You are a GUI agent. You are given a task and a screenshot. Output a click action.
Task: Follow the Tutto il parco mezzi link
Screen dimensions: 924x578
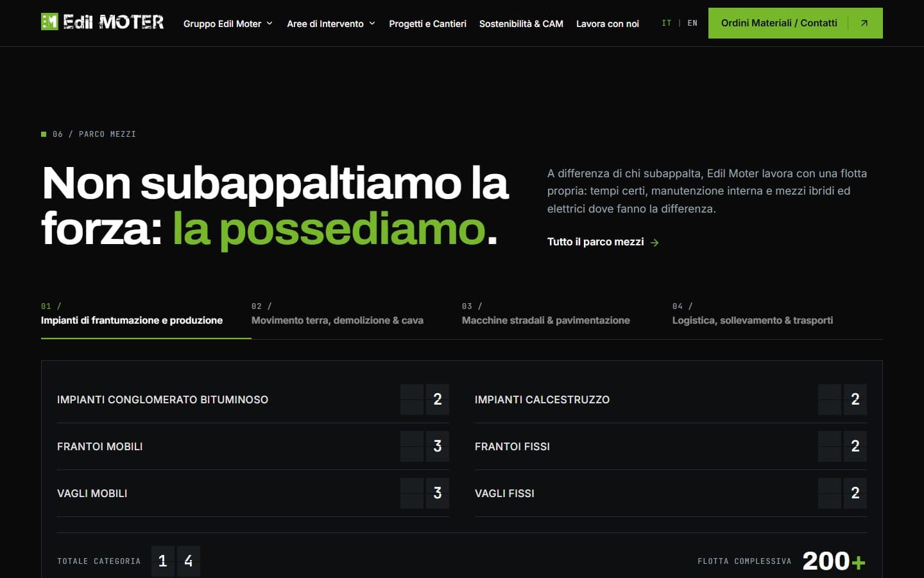coord(603,242)
